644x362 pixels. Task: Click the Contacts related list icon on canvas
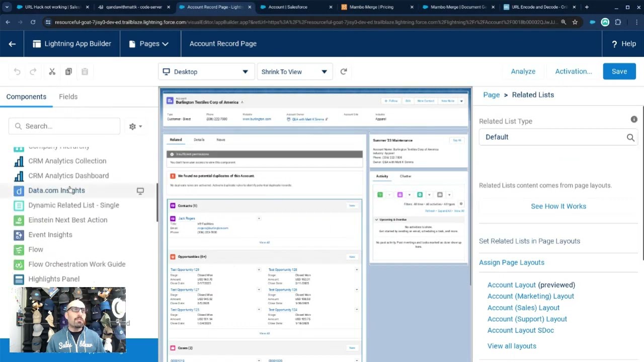[x=173, y=206]
